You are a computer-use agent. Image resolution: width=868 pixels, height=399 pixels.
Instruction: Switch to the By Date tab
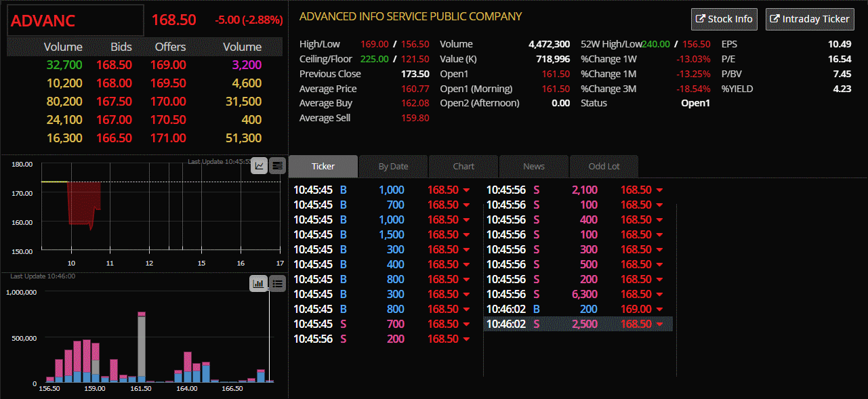[393, 166]
